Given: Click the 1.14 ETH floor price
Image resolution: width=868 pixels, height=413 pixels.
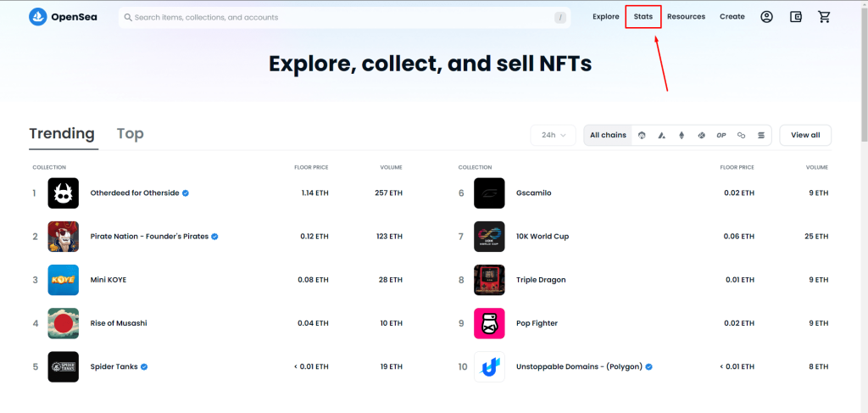Looking at the screenshot, I should [x=315, y=193].
